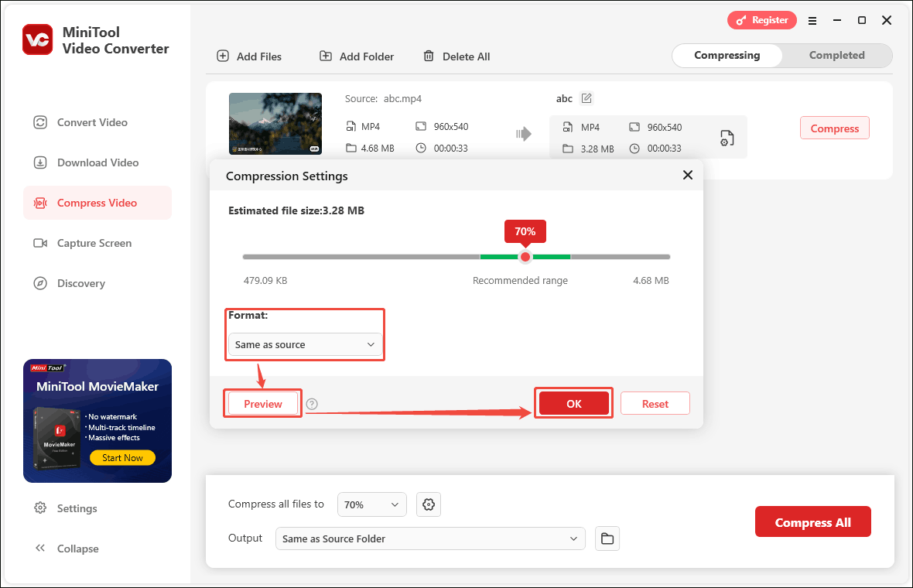Maximize the application window
This screenshot has height=588, width=913.
pyautogui.click(x=862, y=20)
